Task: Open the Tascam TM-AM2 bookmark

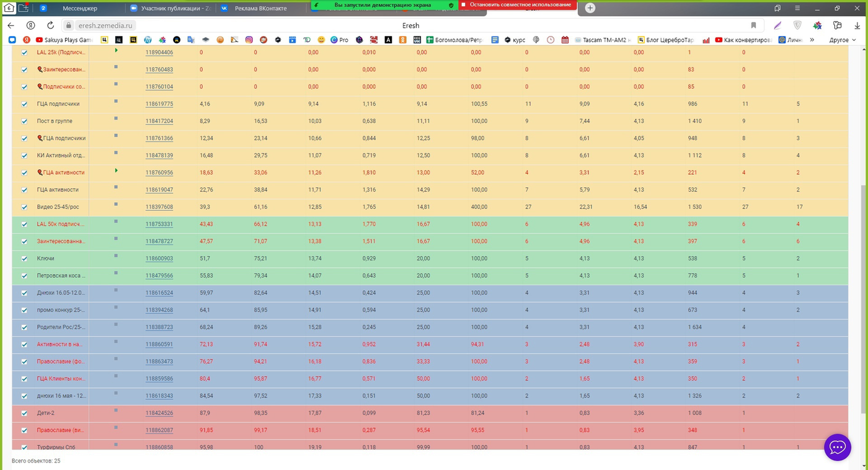Action: tap(602, 40)
